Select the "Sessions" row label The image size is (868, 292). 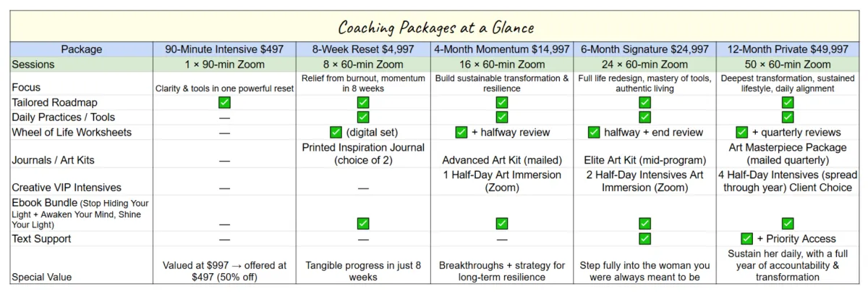(x=33, y=64)
